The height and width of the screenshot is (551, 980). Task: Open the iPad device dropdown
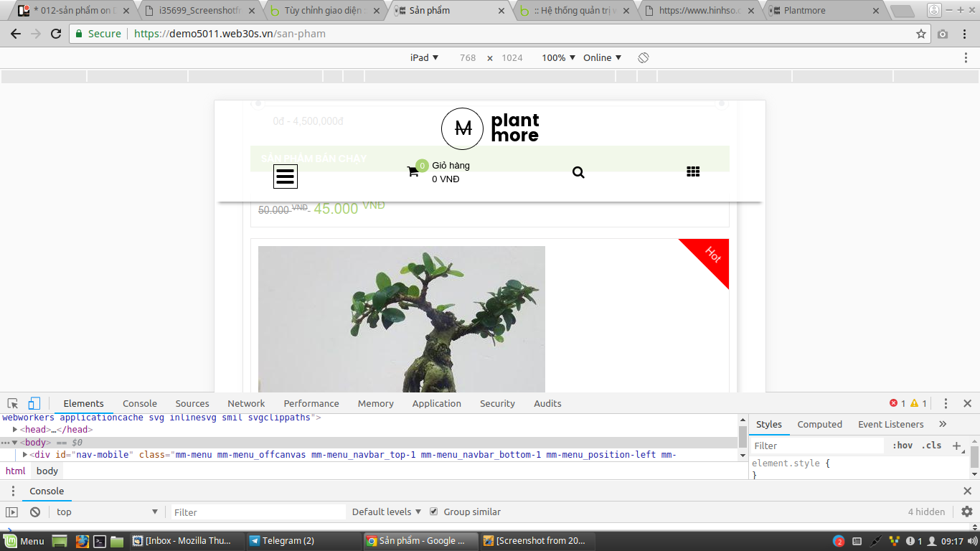pos(424,57)
